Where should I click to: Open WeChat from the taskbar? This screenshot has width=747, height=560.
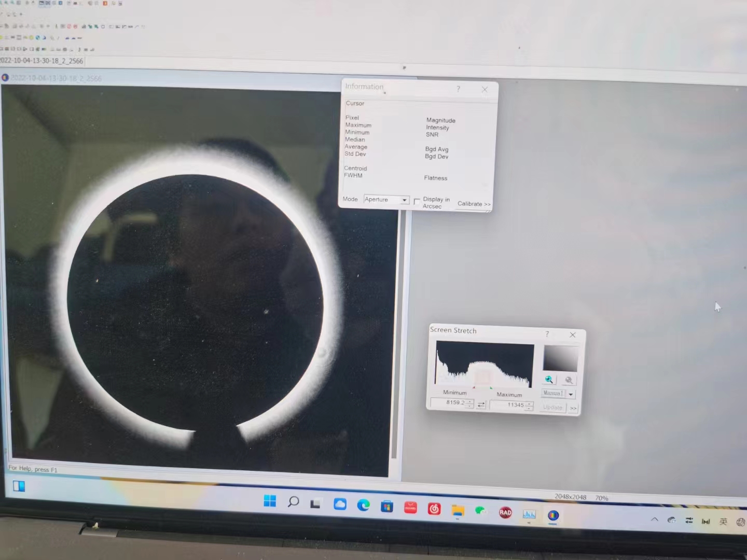(x=481, y=511)
